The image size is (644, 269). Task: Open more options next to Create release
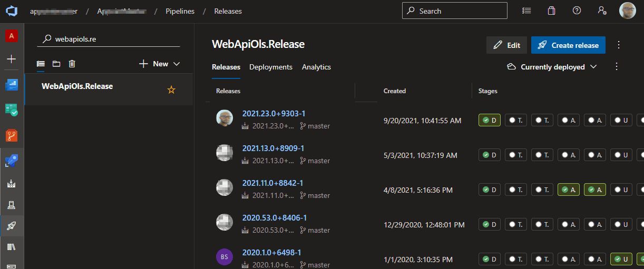pyautogui.click(x=619, y=45)
